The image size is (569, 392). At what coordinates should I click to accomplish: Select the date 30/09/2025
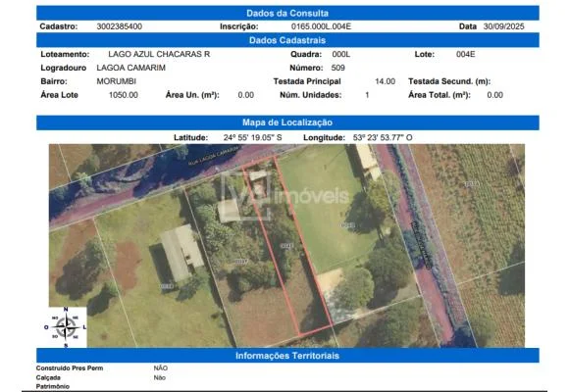point(503,26)
